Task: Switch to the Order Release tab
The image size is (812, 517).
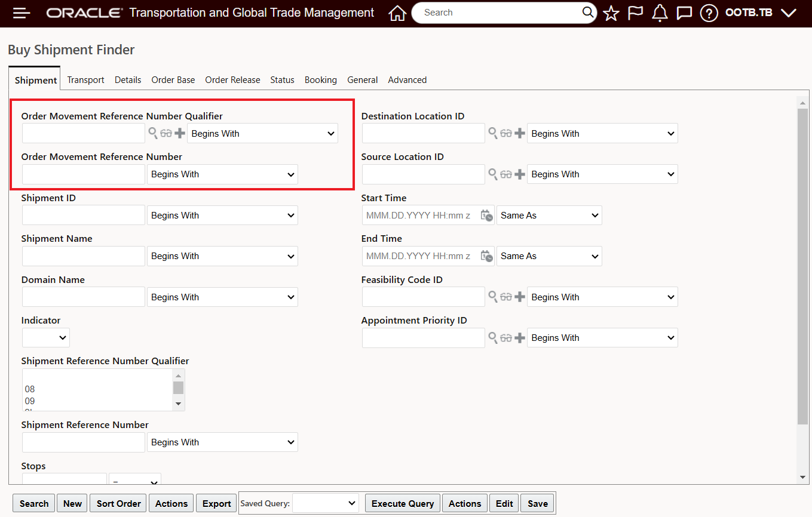Action: pyautogui.click(x=232, y=80)
